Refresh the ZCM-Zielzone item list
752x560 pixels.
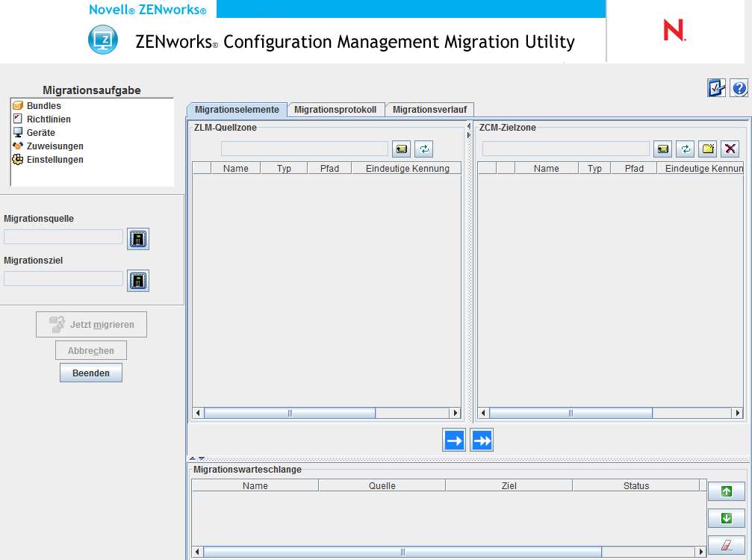click(685, 149)
